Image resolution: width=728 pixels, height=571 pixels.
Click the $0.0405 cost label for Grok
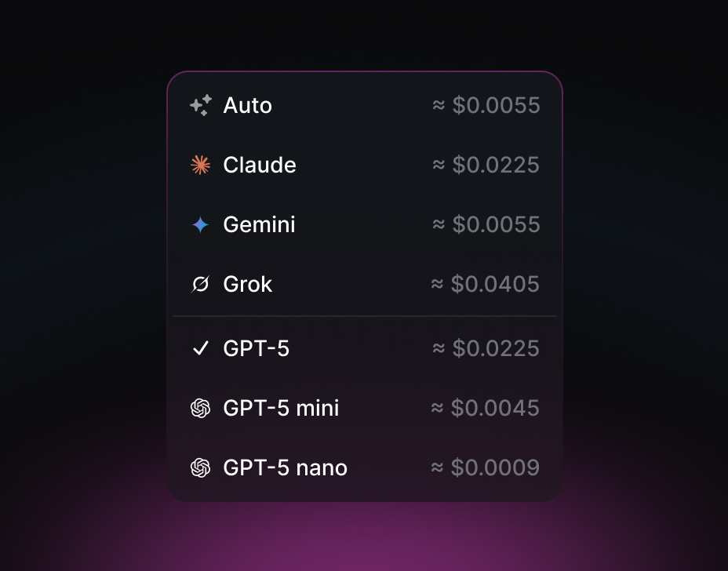[486, 284]
